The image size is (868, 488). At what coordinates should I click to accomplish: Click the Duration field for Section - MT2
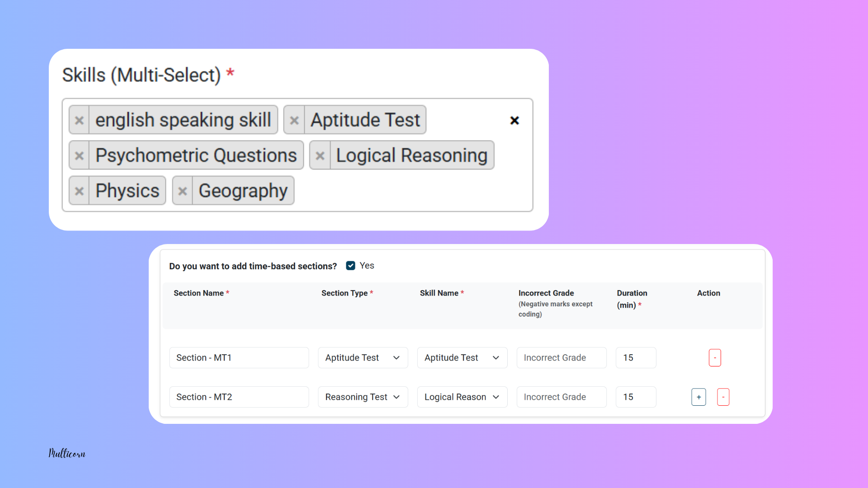(635, 397)
